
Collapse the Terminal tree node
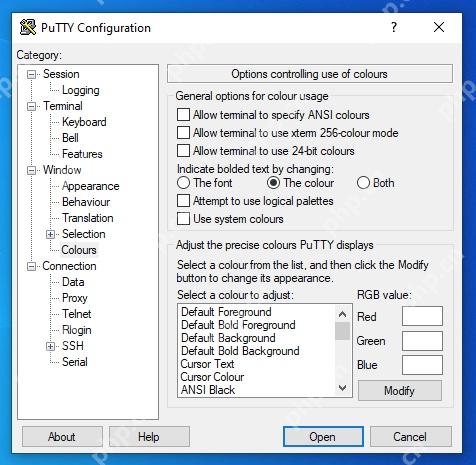pos(31,106)
